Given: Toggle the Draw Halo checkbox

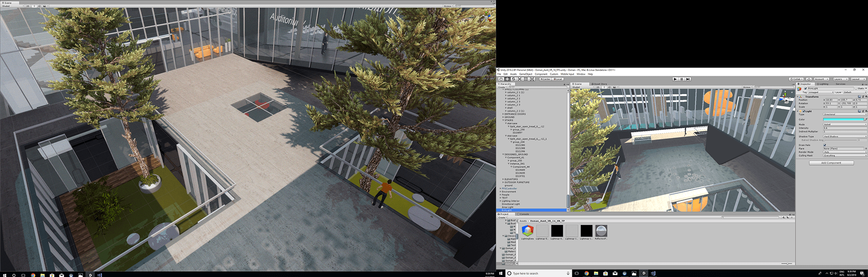Looking at the screenshot, I should pyautogui.click(x=825, y=145).
